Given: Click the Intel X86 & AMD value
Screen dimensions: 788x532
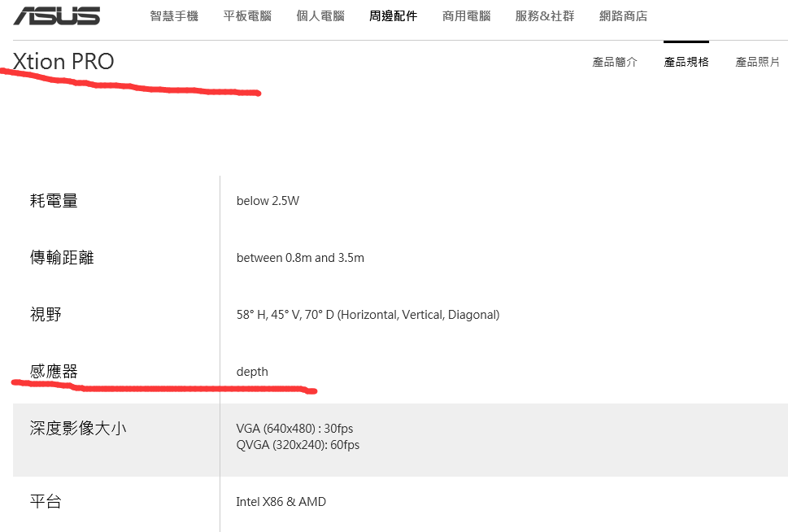Looking at the screenshot, I should [281, 502].
